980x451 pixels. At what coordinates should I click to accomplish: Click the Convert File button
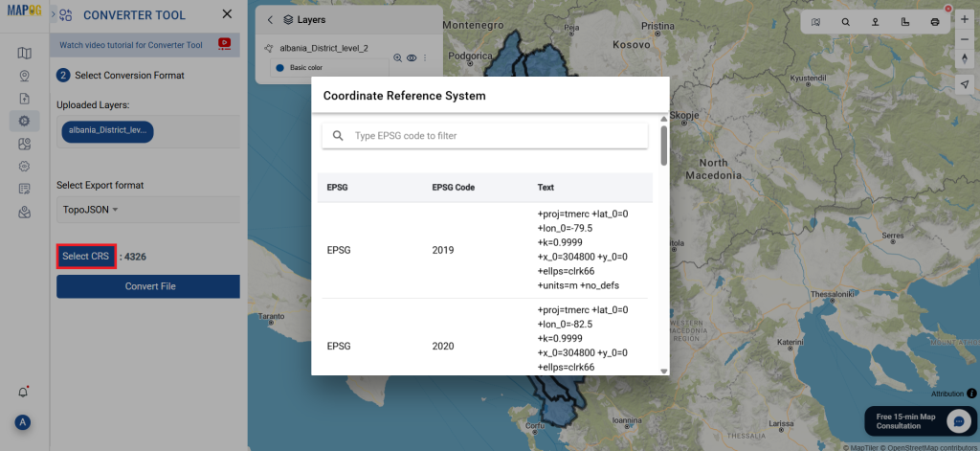pyautogui.click(x=148, y=286)
